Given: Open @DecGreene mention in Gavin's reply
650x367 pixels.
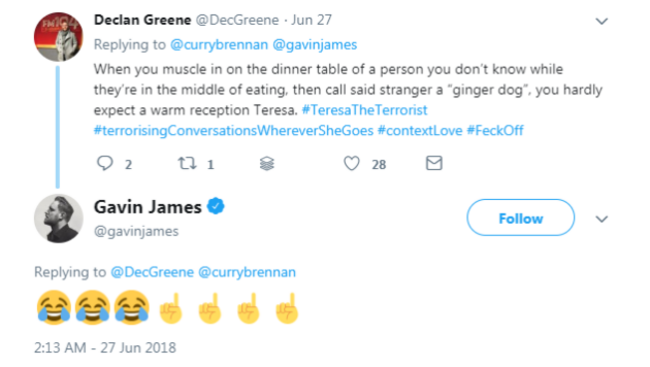Looking at the screenshot, I should pyautogui.click(x=152, y=272).
